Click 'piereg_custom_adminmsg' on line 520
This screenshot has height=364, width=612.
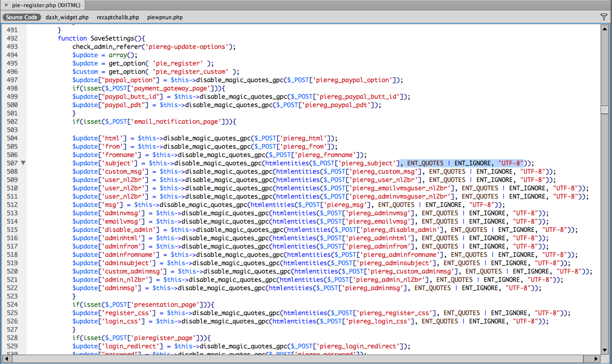tap(411, 271)
